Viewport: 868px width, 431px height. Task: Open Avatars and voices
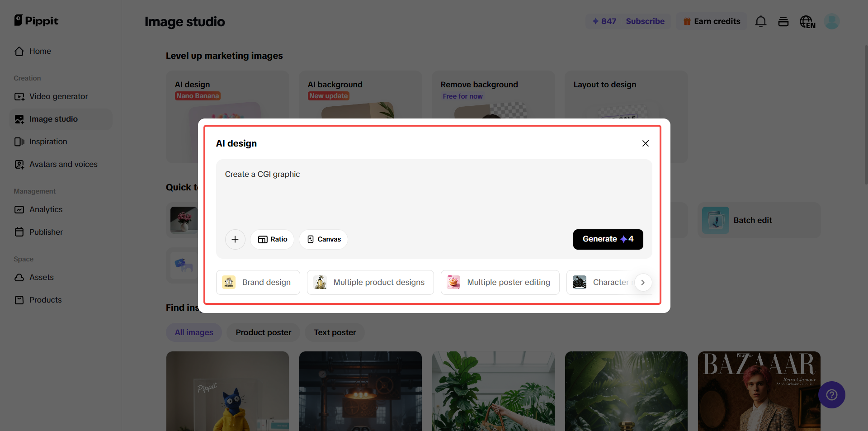63,164
